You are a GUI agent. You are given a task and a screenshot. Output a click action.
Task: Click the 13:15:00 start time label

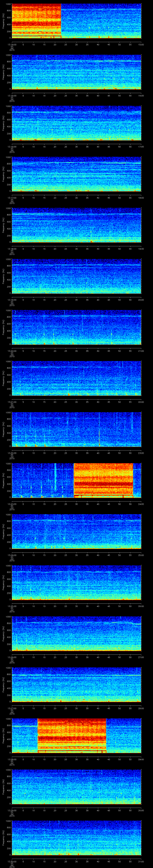[12, 96]
